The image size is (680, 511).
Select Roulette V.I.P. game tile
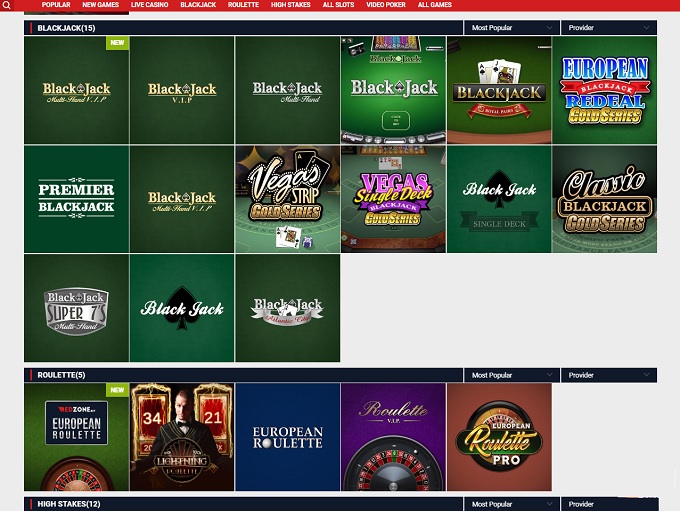click(393, 437)
